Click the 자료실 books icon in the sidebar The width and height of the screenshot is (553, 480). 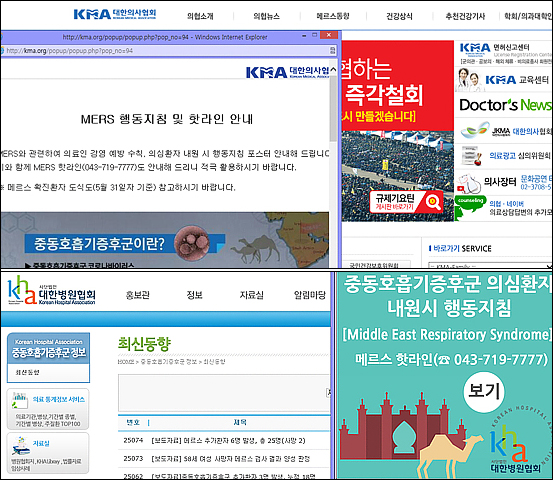(x=20, y=445)
